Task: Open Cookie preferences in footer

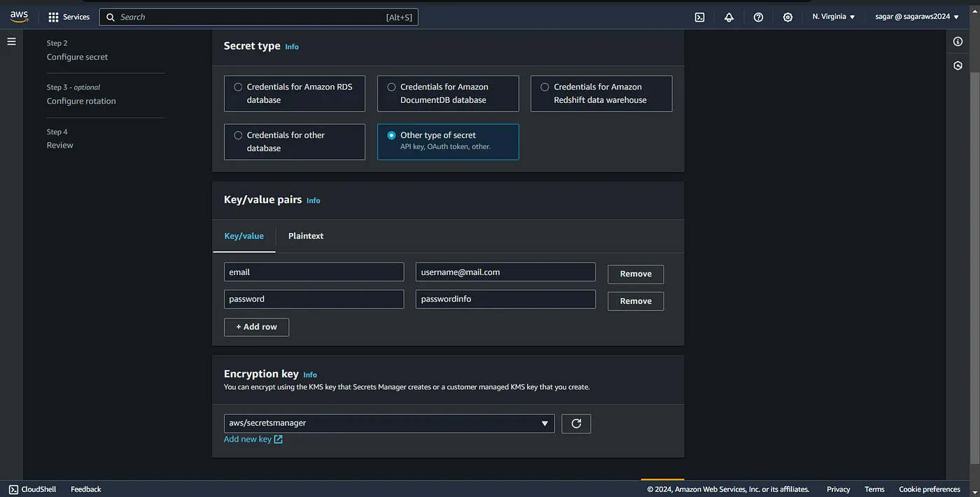Action: (930, 489)
